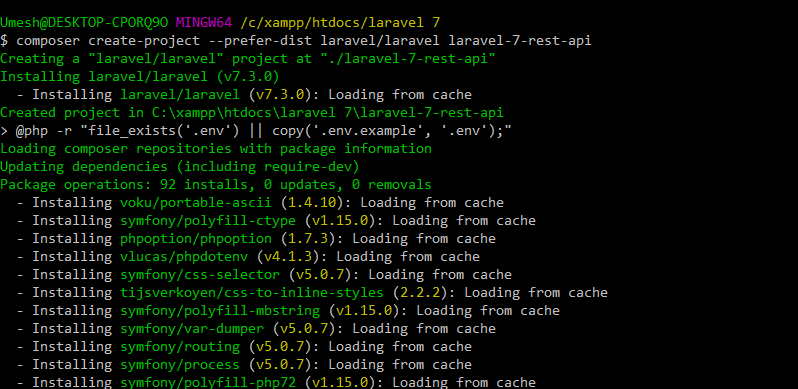This screenshot has height=389, width=798.
Task: Click version number 1.7.3
Action: (x=308, y=238)
